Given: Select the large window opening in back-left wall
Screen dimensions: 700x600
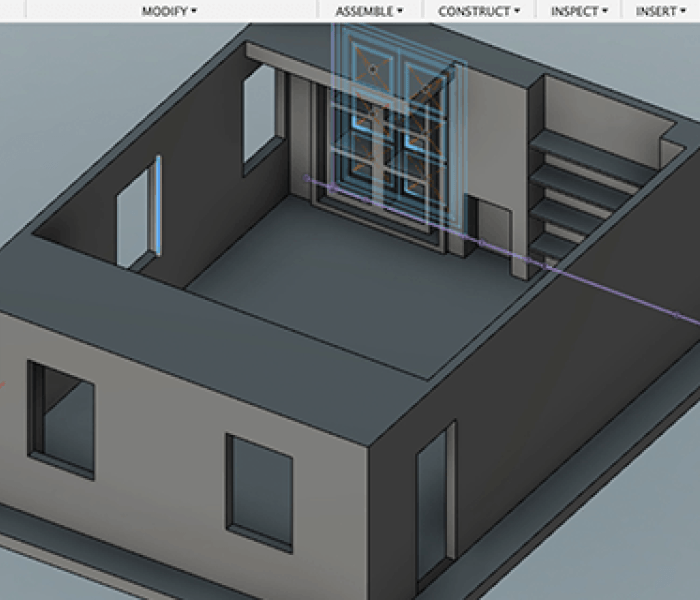Looking at the screenshot, I should [x=263, y=115].
